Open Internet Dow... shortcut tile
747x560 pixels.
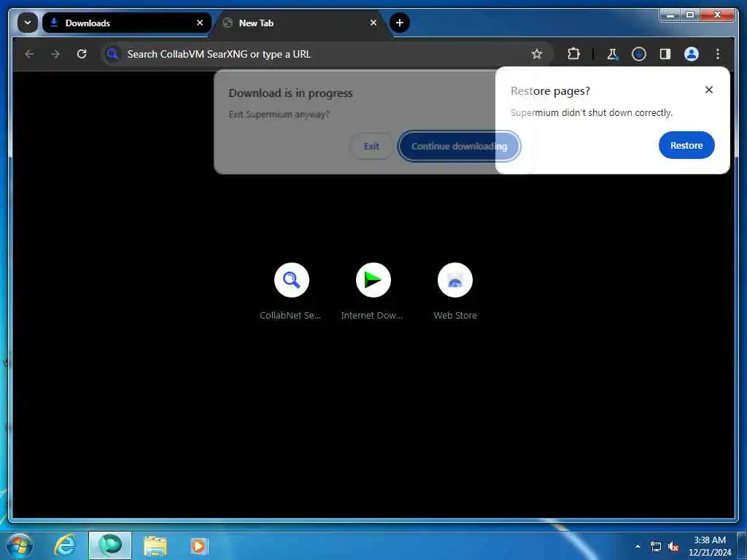373,291
